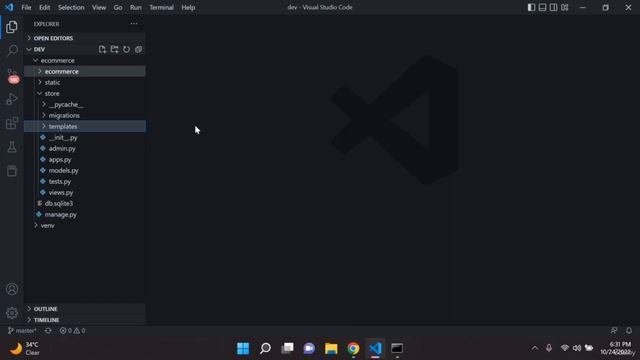Expand the migrations folder
The height and width of the screenshot is (360, 640).
(85, 116)
